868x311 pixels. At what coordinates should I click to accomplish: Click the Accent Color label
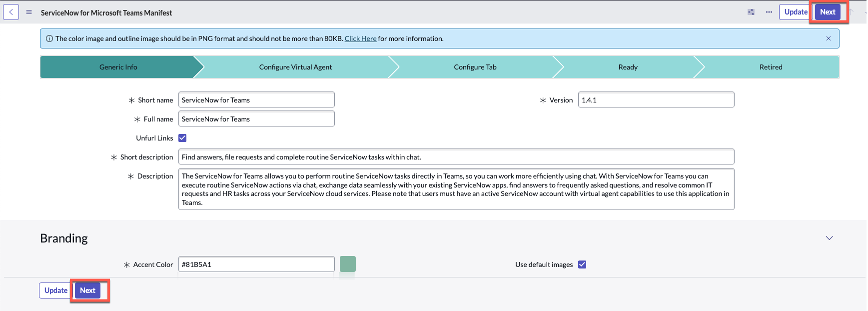(153, 264)
